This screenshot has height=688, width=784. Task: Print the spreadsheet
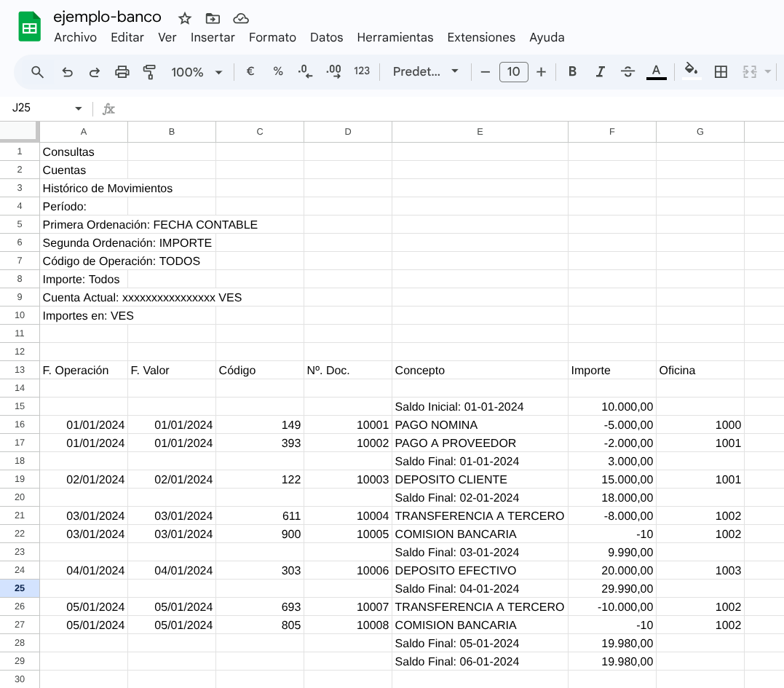click(x=122, y=72)
